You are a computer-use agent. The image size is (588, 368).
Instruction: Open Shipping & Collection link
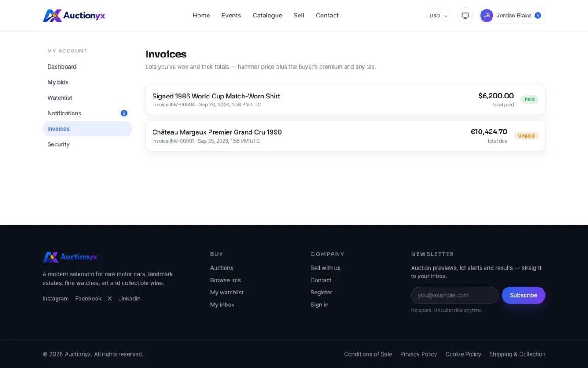(x=517, y=354)
